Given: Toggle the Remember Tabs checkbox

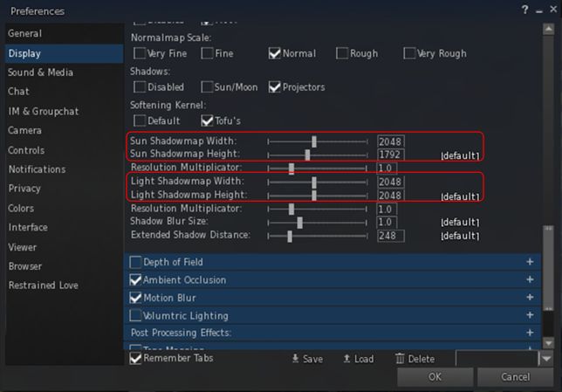Looking at the screenshot, I should click(135, 358).
